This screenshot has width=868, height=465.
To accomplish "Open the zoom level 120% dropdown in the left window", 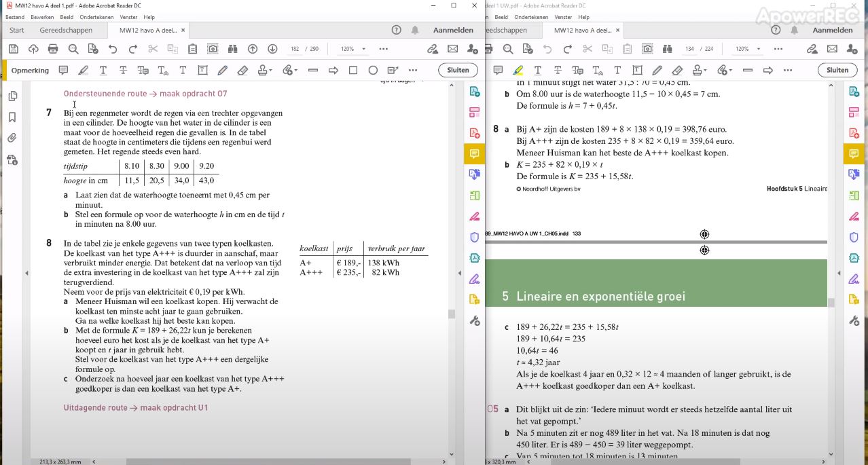I will point(353,49).
